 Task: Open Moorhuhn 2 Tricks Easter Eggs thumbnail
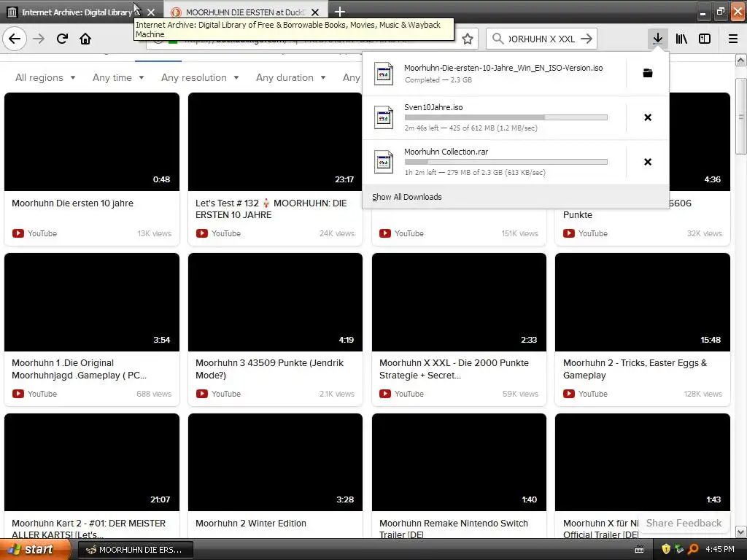click(x=643, y=302)
